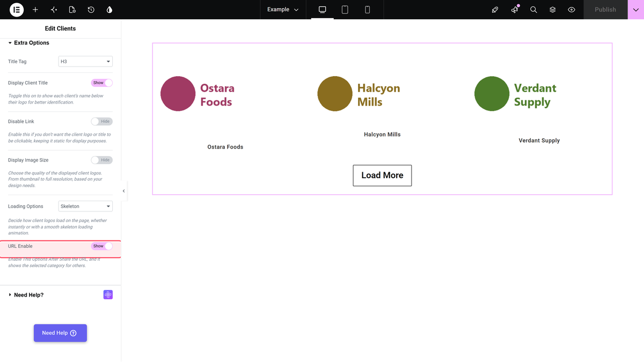Open revision history clock icon
The image size is (644, 362).
click(91, 10)
